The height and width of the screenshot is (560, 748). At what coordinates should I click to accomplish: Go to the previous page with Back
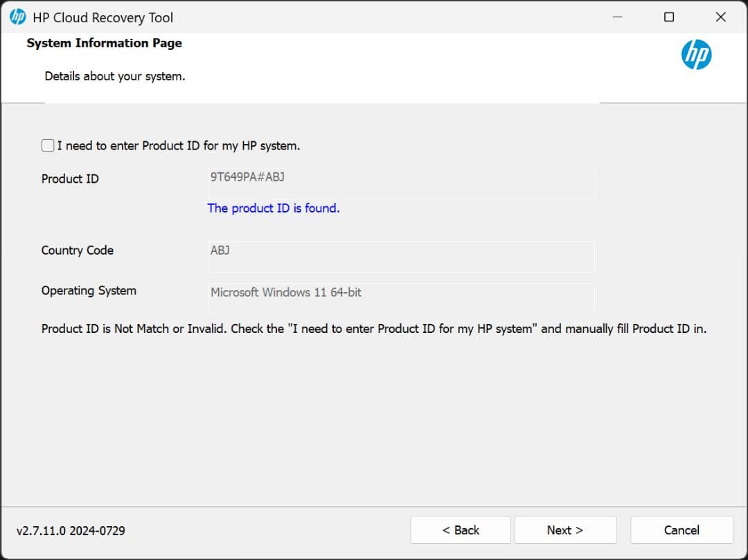(x=461, y=530)
